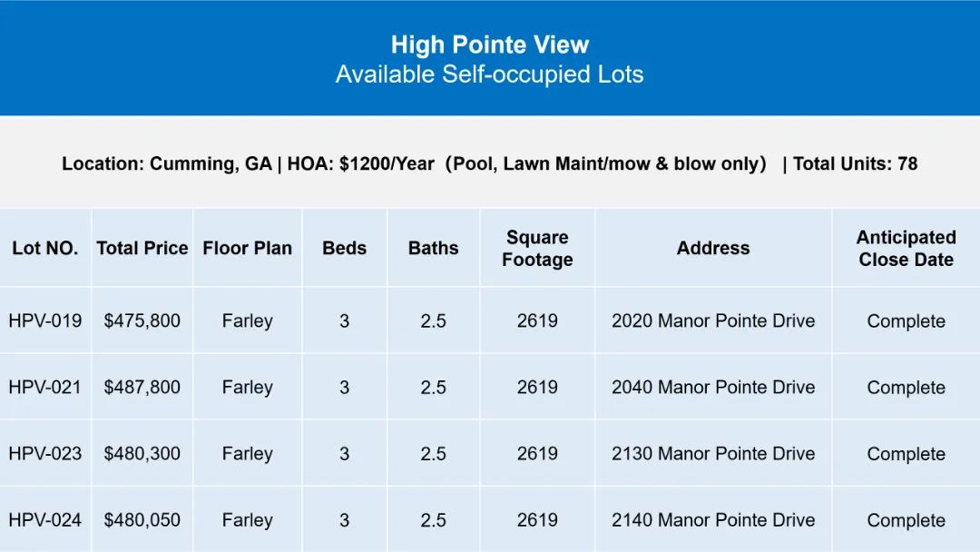The width and height of the screenshot is (980, 552).
Task: Click the High Pointe View title
Action: tap(490, 44)
